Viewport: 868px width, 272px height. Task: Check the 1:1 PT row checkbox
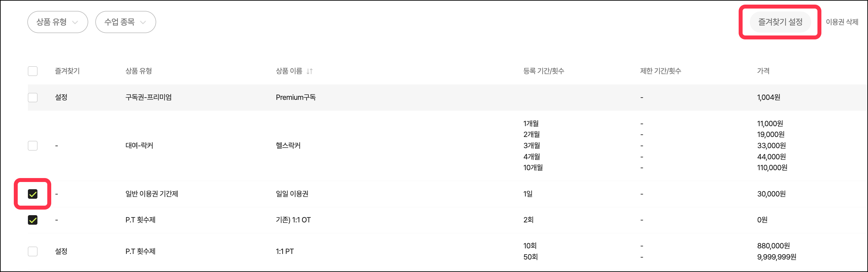[33, 251]
